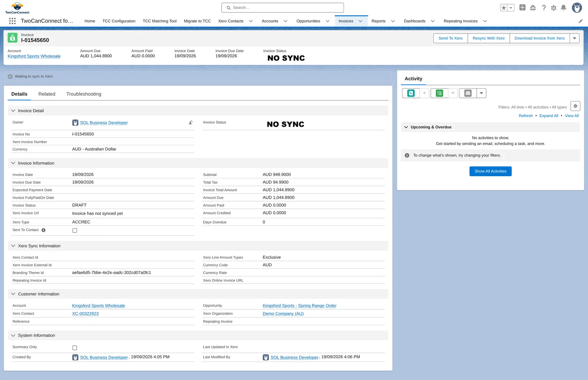Viewport: 588px width, 380px height.
Task: Click the Owner avatar icon
Action: tap(75, 123)
